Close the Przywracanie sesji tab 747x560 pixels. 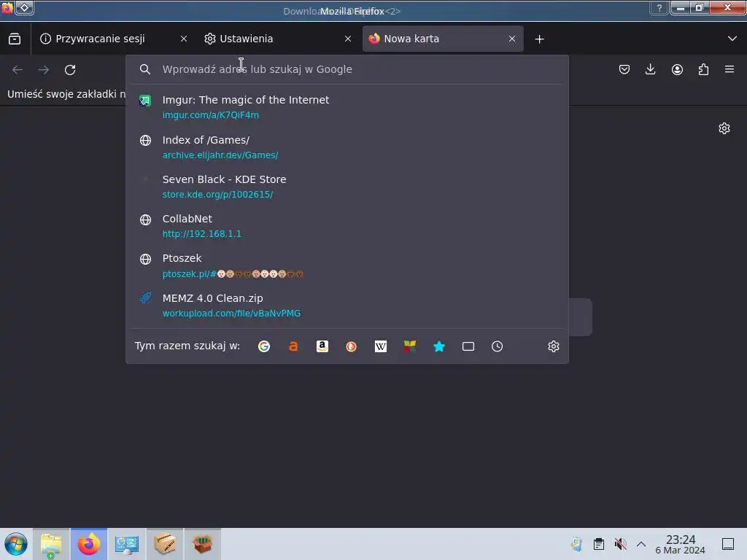point(184,39)
